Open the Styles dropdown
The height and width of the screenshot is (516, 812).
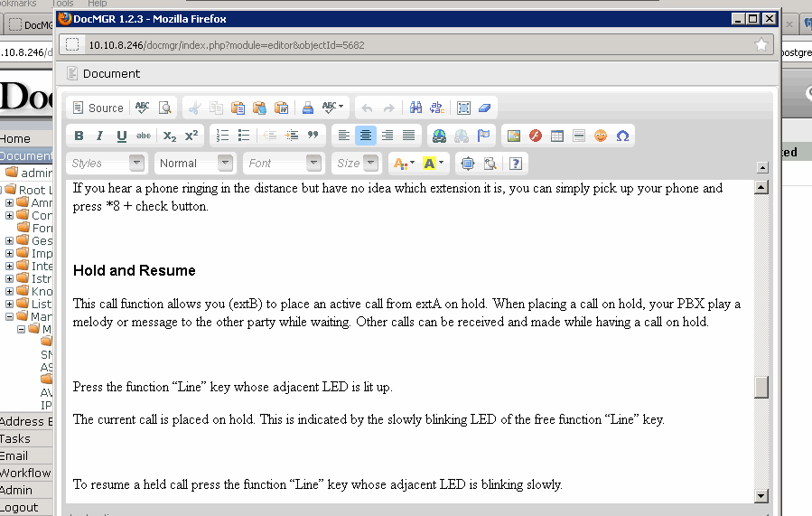pyautogui.click(x=107, y=164)
